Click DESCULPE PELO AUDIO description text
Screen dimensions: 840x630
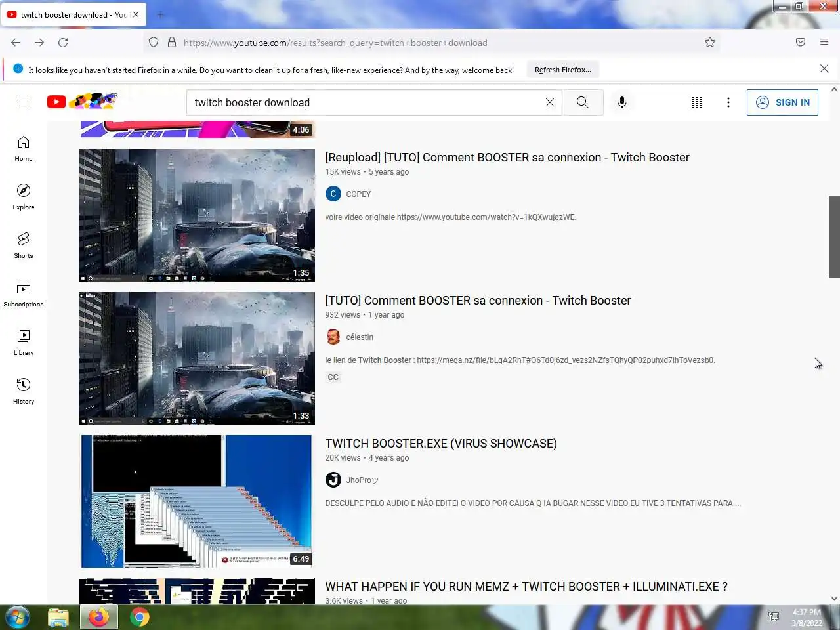click(x=533, y=503)
